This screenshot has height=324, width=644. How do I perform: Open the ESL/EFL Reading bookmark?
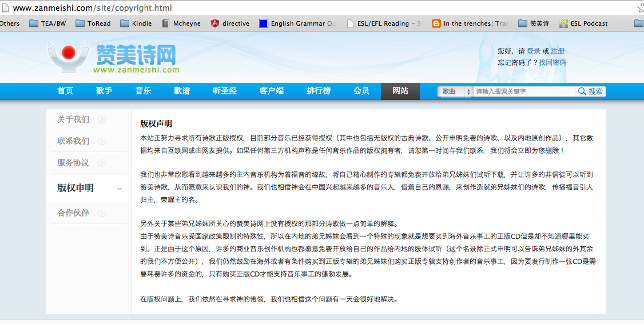point(385,23)
